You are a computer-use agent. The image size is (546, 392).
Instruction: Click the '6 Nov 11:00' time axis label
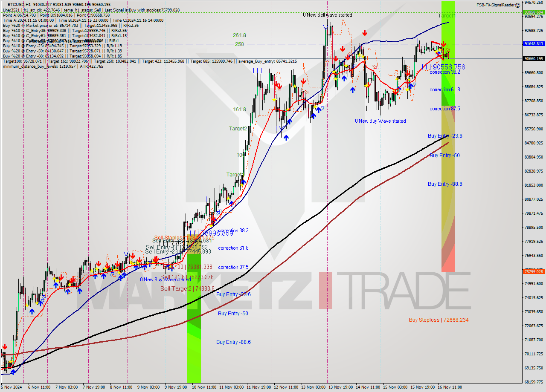39,387
